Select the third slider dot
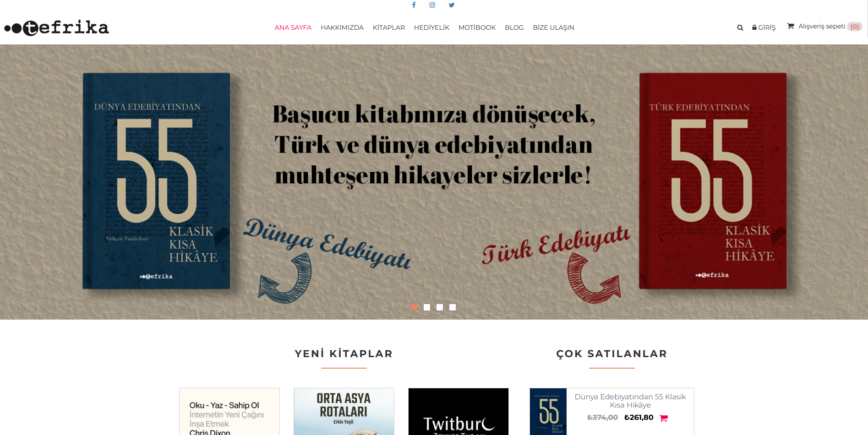The height and width of the screenshot is (435, 868). click(440, 307)
